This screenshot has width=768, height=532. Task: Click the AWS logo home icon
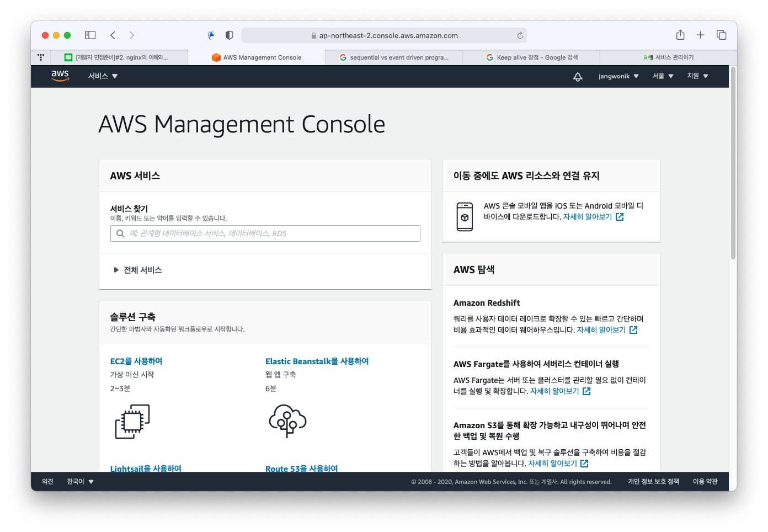pos(60,76)
